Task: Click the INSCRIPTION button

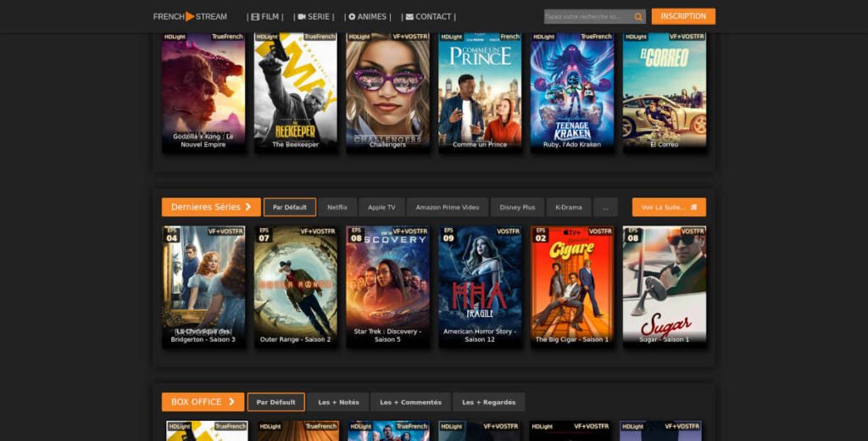Action: (x=683, y=16)
